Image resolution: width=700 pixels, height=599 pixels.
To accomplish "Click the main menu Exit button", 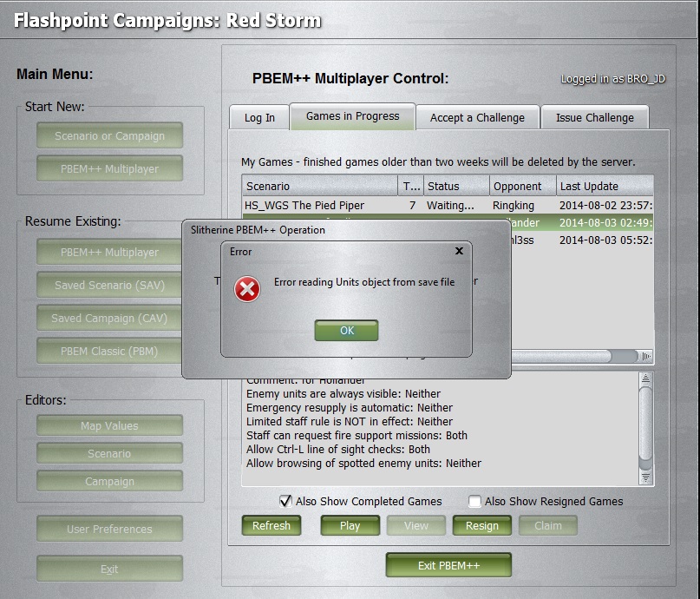I will click(110, 569).
